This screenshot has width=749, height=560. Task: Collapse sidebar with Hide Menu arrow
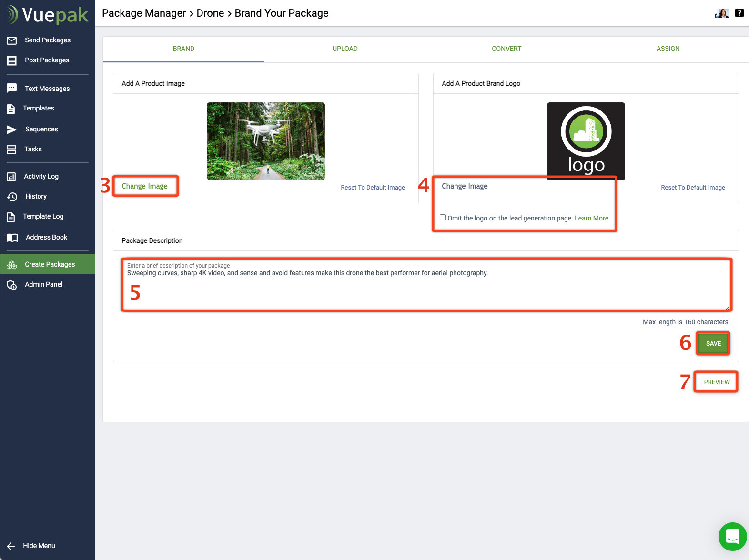(x=11, y=546)
